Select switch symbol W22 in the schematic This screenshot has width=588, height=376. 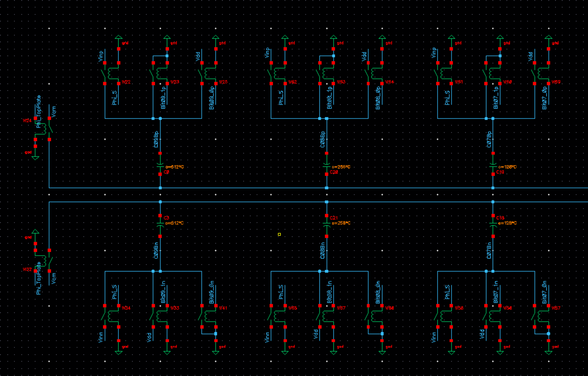click(112, 73)
